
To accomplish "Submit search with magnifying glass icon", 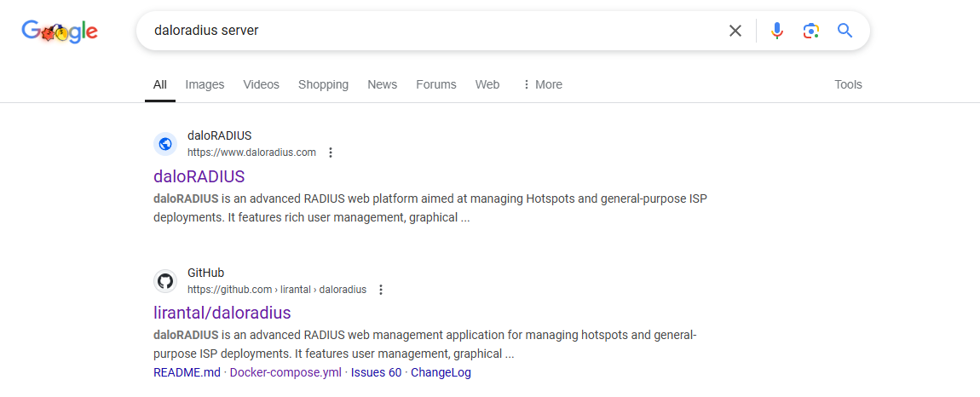I will tap(845, 31).
